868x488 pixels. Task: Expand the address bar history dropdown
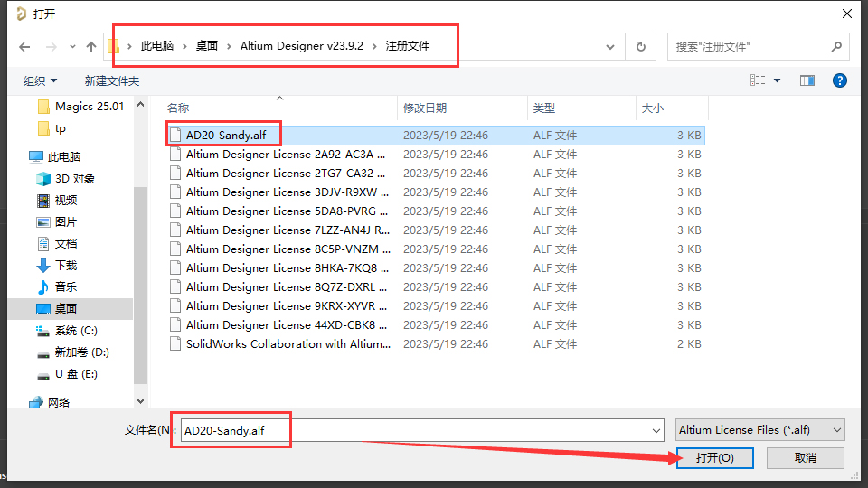[x=610, y=47]
